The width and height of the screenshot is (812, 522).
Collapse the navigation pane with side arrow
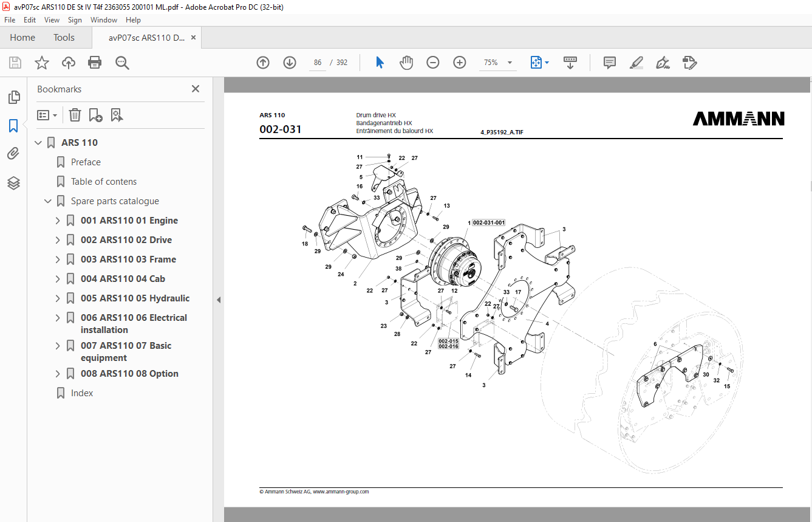(219, 300)
